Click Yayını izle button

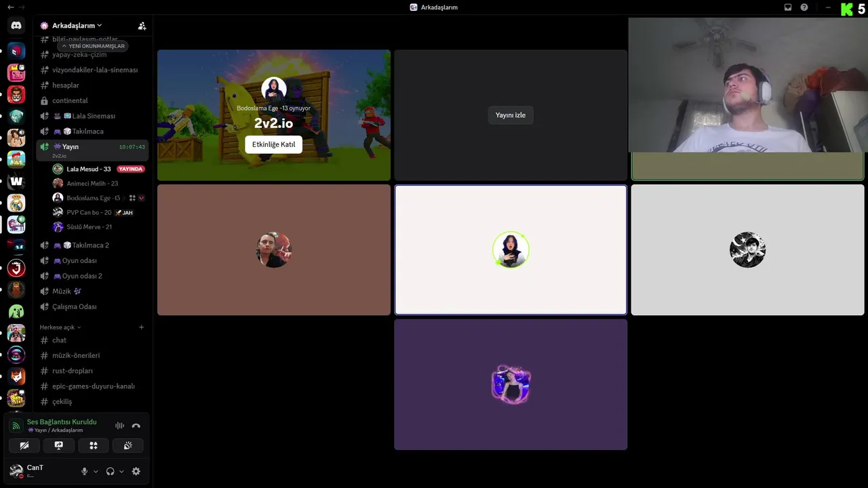pos(511,115)
